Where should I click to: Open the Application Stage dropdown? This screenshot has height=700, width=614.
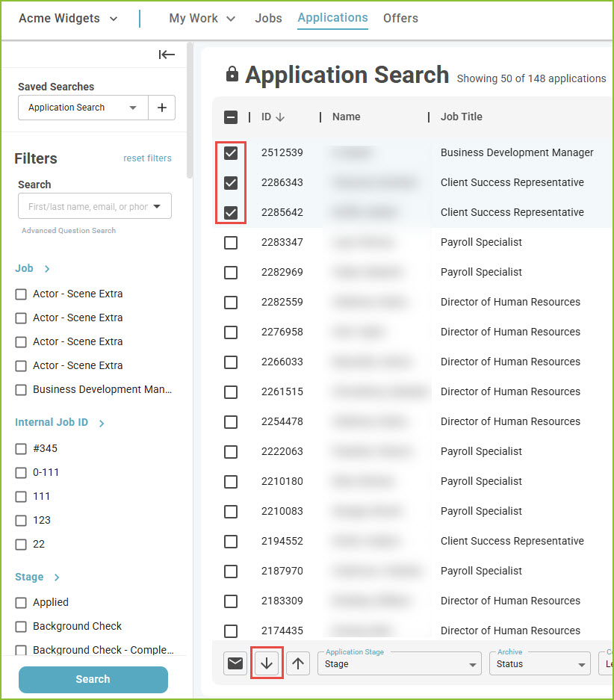click(400, 664)
